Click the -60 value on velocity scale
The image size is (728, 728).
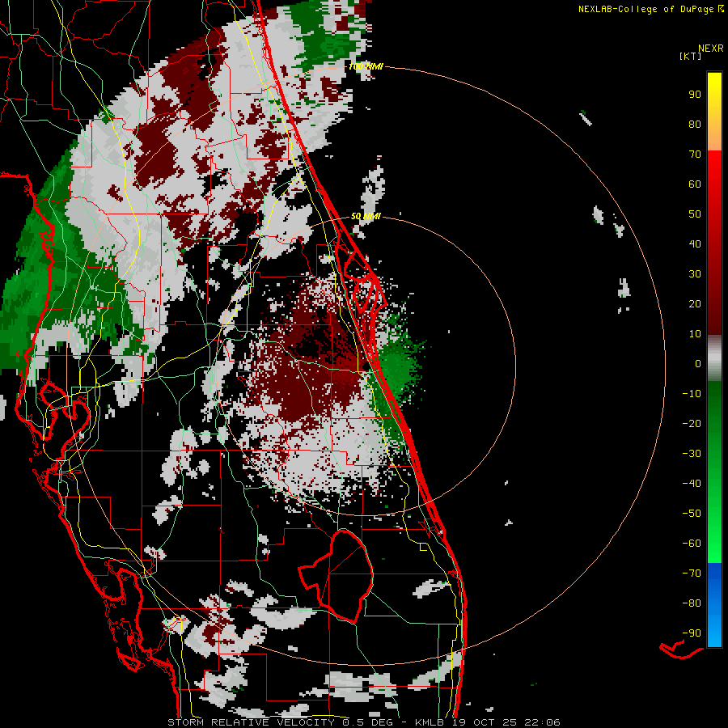pyautogui.click(x=692, y=544)
